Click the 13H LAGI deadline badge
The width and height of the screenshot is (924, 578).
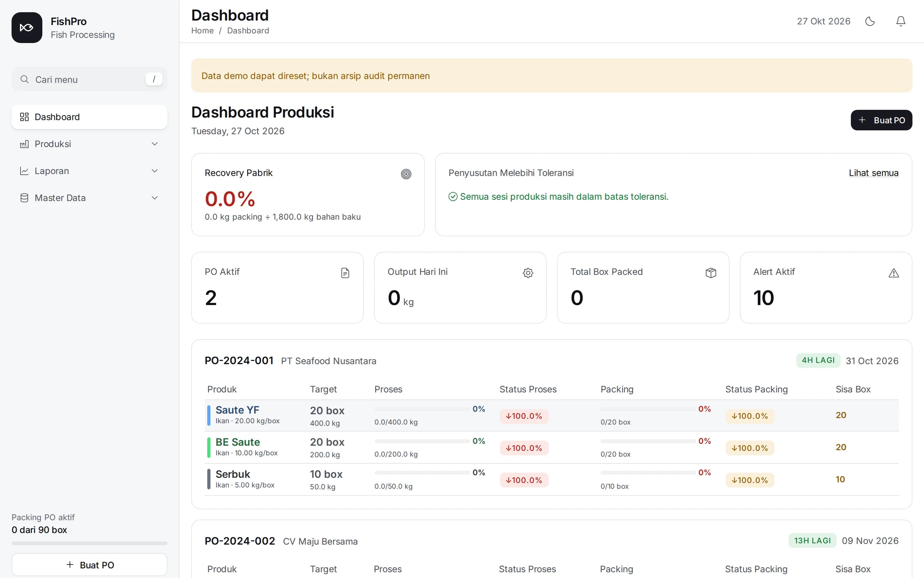point(812,540)
